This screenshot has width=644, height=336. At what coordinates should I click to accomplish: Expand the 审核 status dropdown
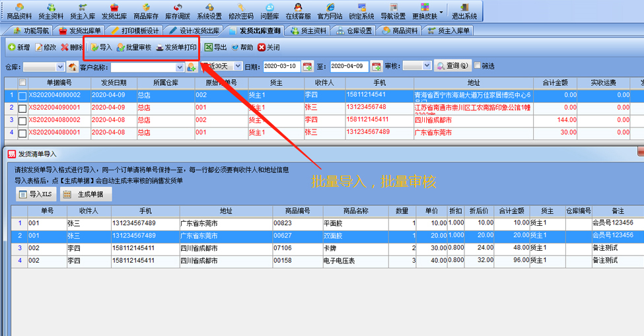pos(427,67)
